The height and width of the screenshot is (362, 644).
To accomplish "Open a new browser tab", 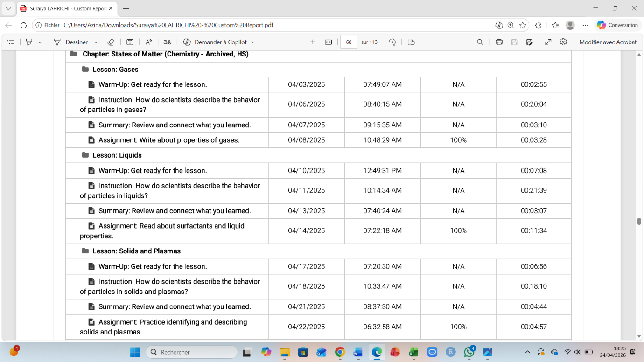I will (126, 8).
